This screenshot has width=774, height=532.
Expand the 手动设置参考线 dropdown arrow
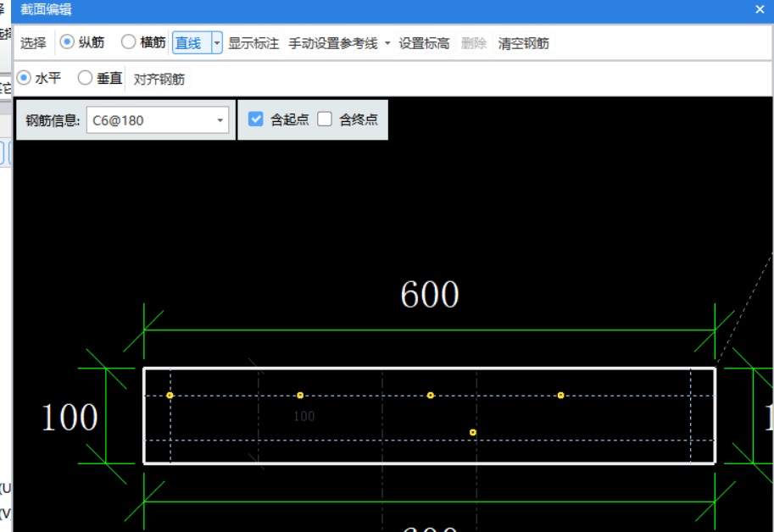[x=387, y=43]
